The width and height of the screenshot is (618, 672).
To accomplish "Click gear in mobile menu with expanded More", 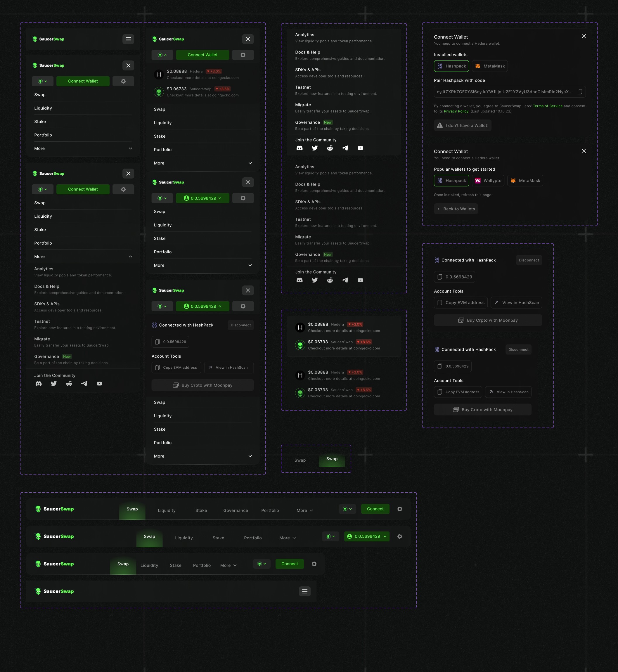I will [x=123, y=189].
